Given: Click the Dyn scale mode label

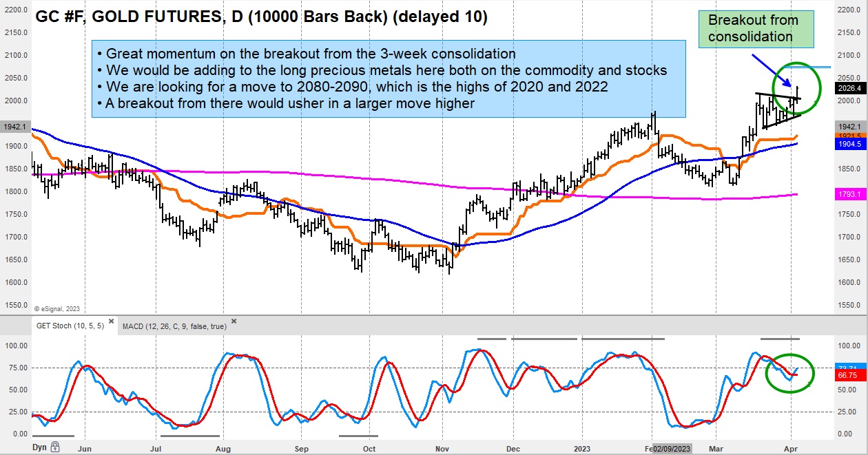Looking at the screenshot, I should (x=40, y=447).
